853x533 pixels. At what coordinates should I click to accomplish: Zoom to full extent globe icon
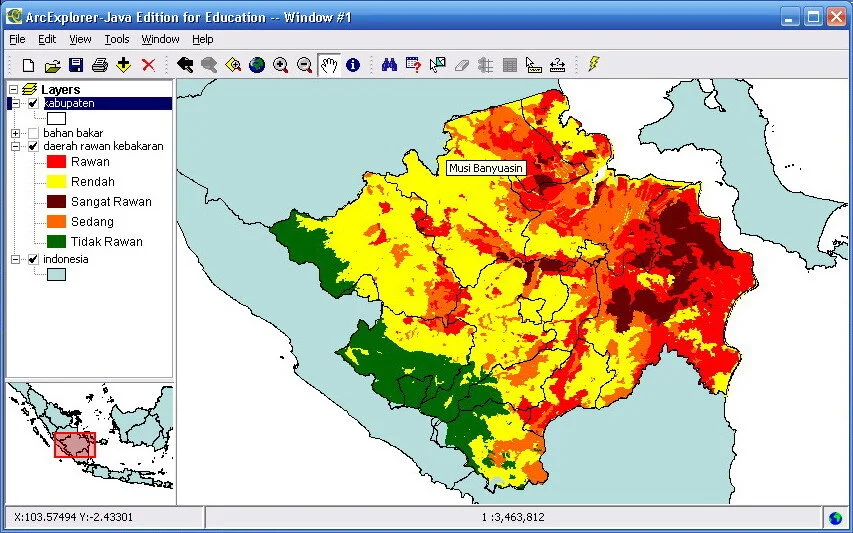tap(257, 65)
